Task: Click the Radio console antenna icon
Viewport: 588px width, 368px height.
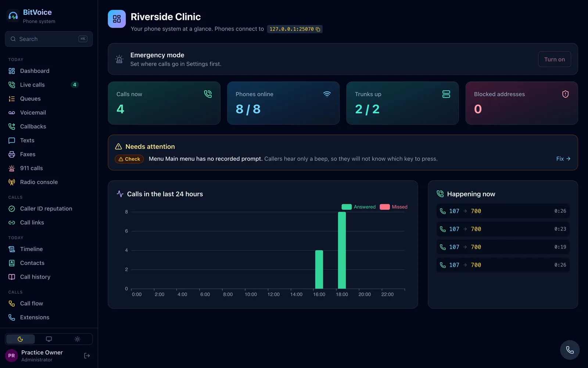Action: click(x=12, y=182)
